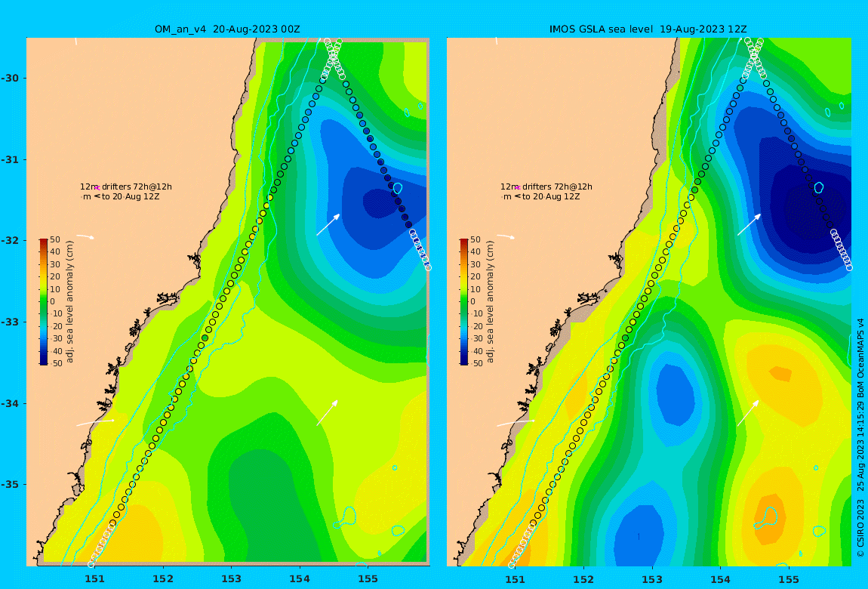868x589 pixels.
Task: Click the magenta drifter marker in left map legend
Action: click(97, 188)
